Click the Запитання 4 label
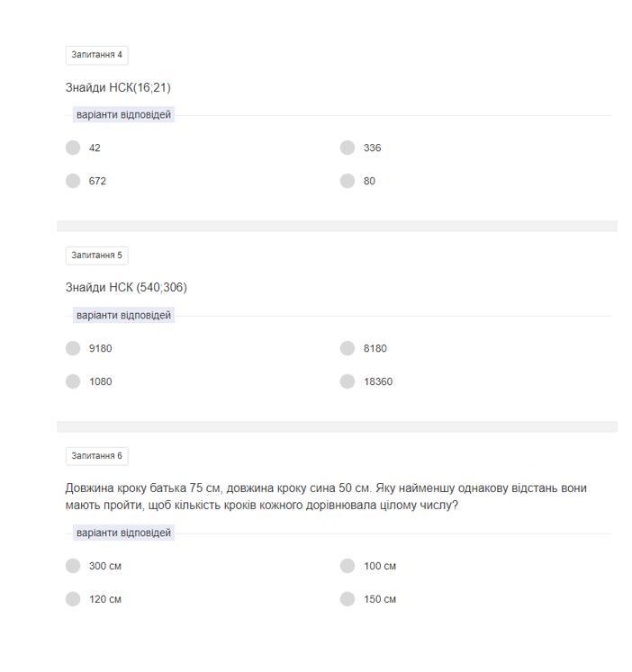632x672 pixels. (97, 55)
